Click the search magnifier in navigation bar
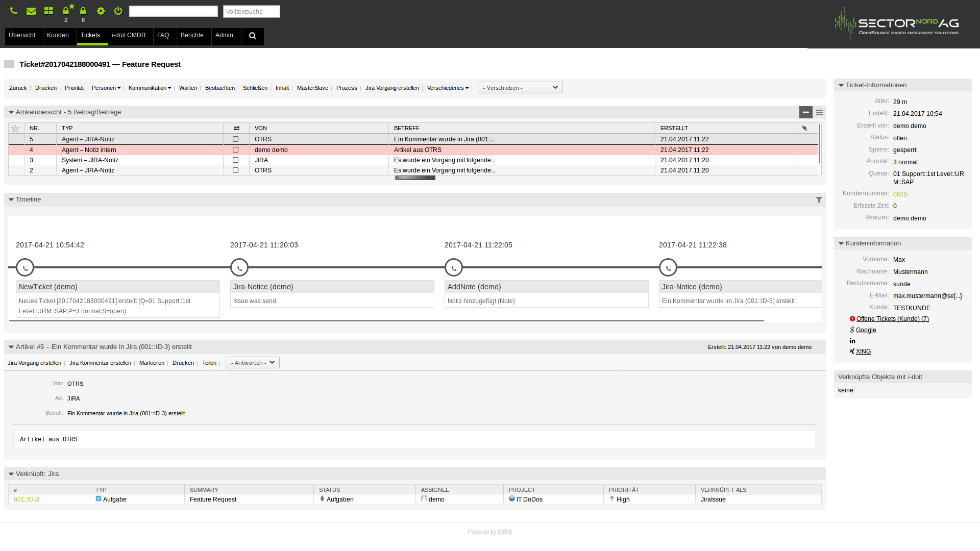The height and width of the screenshot is (551, 980). coord(252,36)
